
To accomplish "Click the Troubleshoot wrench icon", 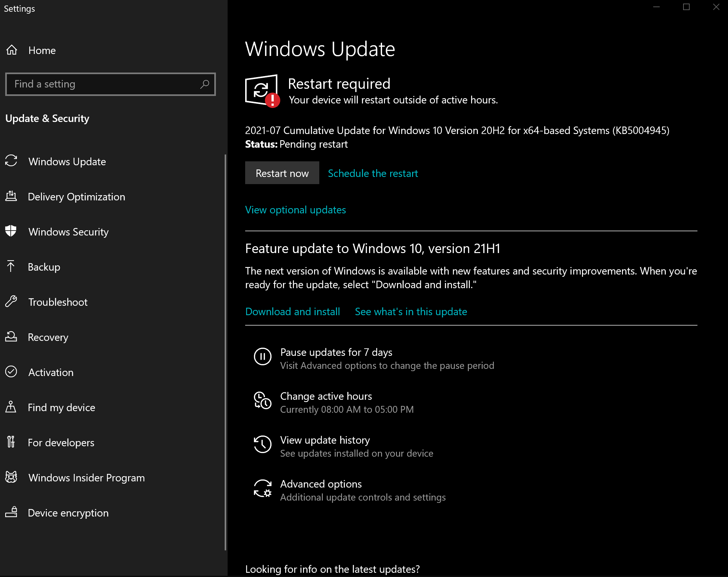I will (x=11, y=302).
